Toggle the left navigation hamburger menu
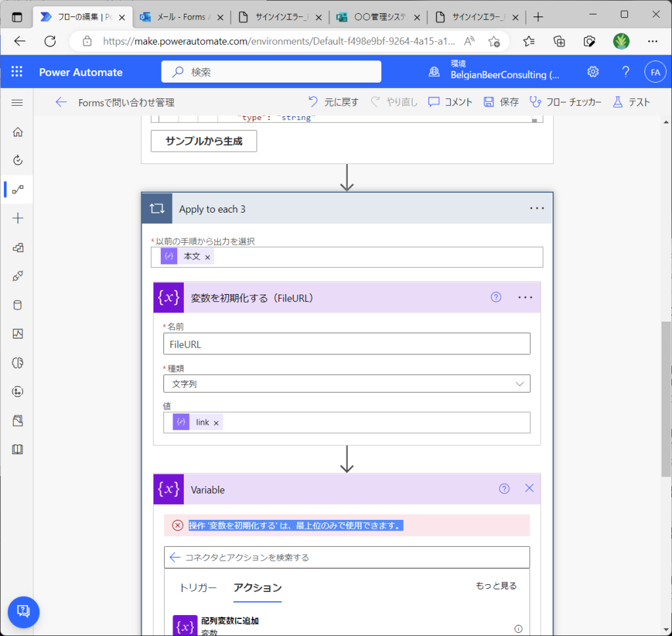 17,102
